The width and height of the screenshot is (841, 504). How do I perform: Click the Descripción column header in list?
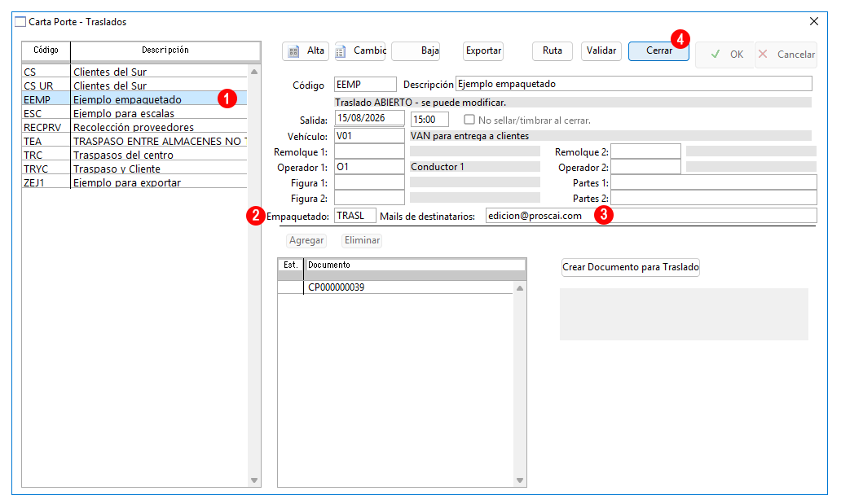tap(165, 50)
